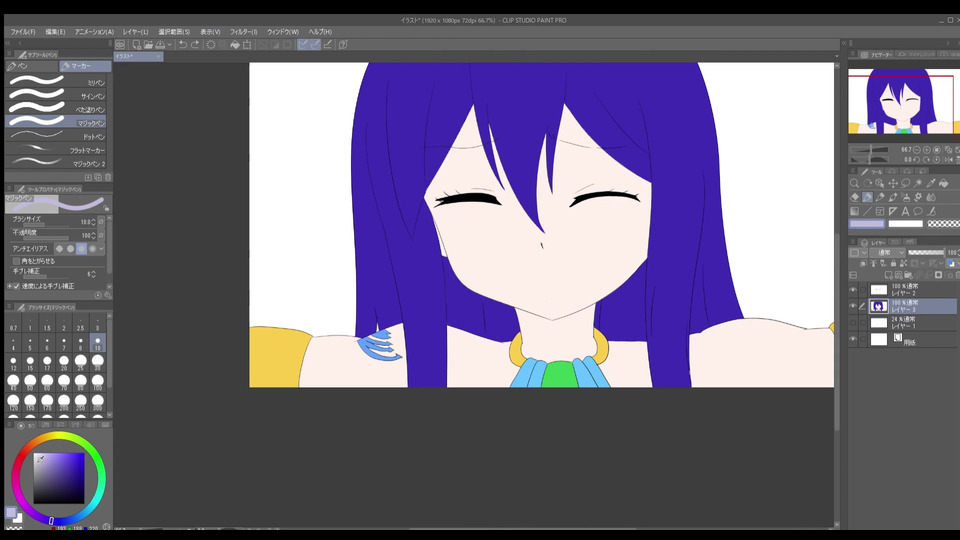Image resolution: width=960 pixels, height=540 pixels.
Task: Click the Clear (sparkle) command bar icon
Action: [211, 45]
